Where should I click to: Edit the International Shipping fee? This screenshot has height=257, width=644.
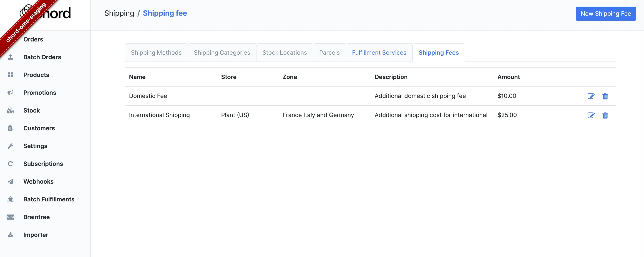591,115
